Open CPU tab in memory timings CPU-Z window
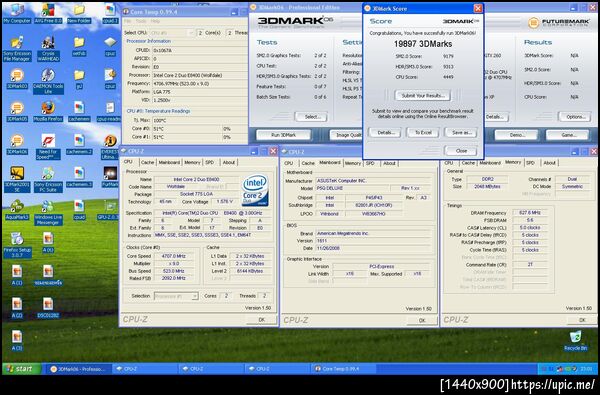The width and height of the screenshot is (600, 395). (449, 163)
